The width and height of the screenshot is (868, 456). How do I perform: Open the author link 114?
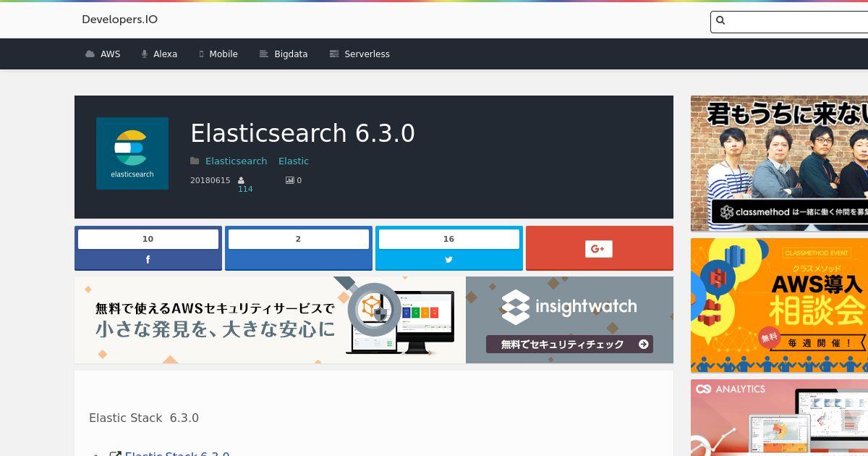(x=245, y=189)
